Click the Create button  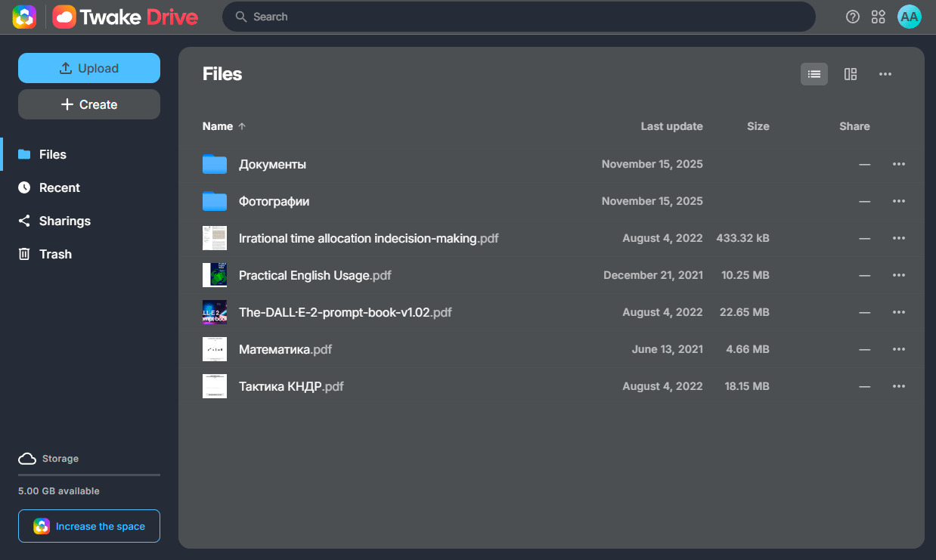pyautogui.click(x=89, y=104)
